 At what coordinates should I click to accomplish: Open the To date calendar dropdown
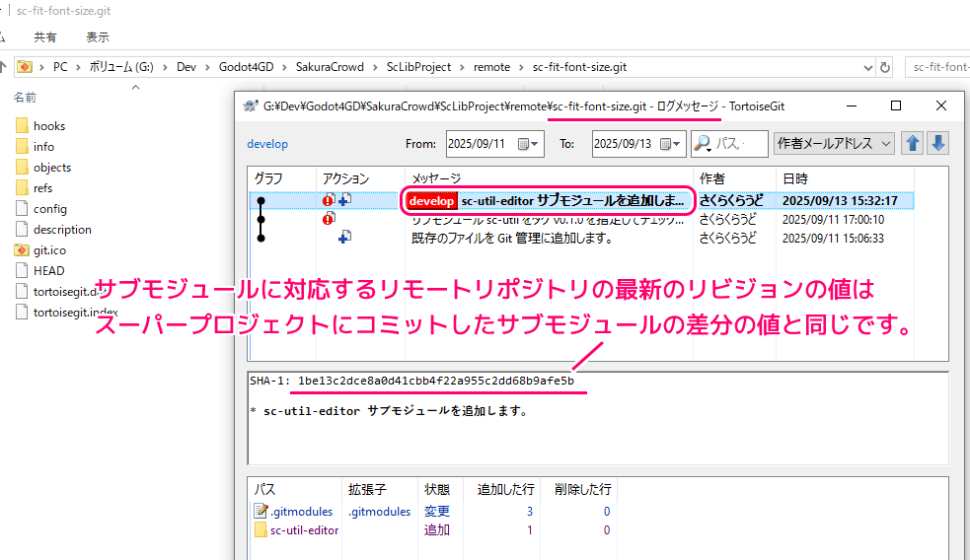point(678,144)
